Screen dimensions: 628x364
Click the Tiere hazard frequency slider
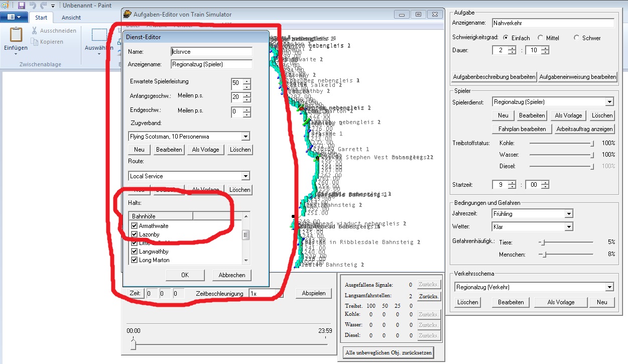(542, 242)
